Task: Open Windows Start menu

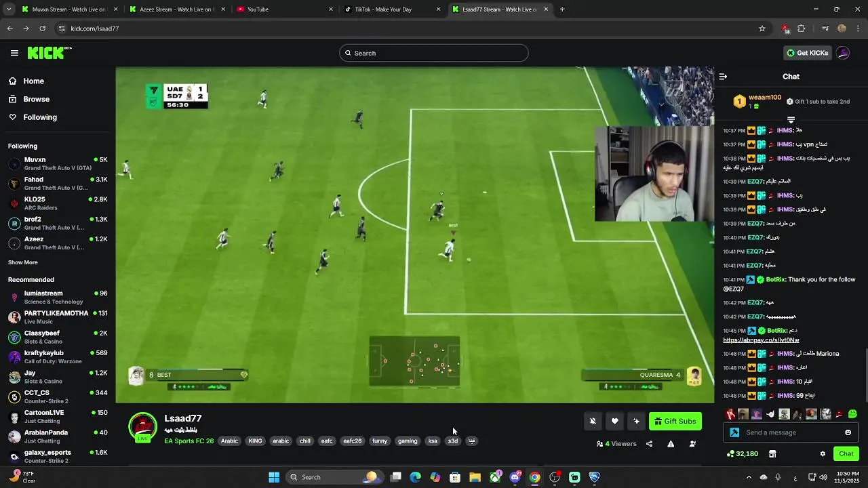Action: click(x=274, y=477)
